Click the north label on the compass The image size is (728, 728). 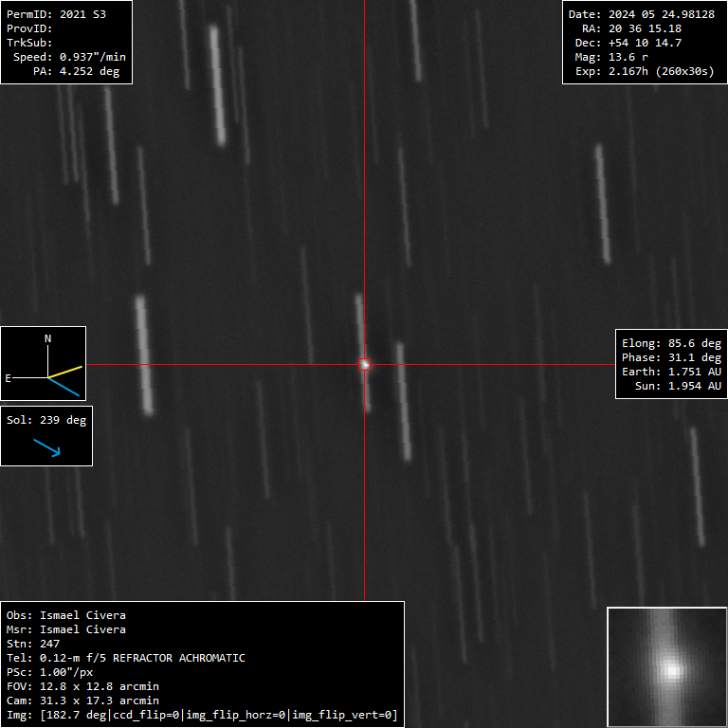pos(48,338)
